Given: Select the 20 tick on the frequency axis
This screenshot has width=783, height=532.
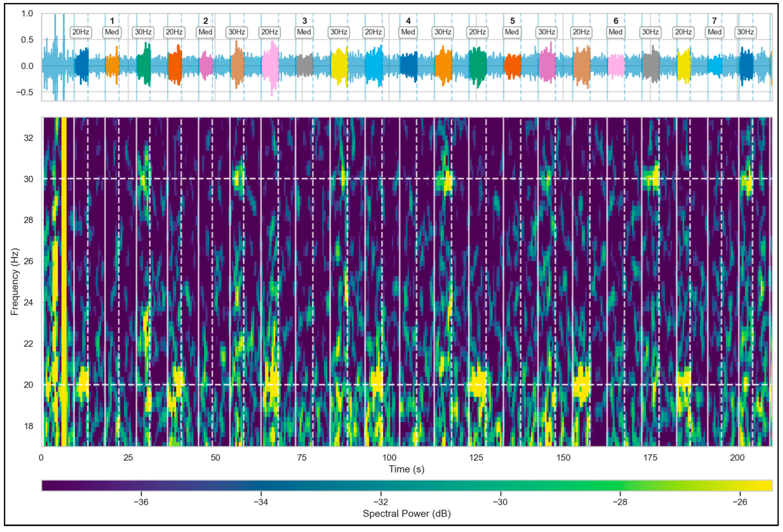Looking at the screenshot, I should coord(28,385).
